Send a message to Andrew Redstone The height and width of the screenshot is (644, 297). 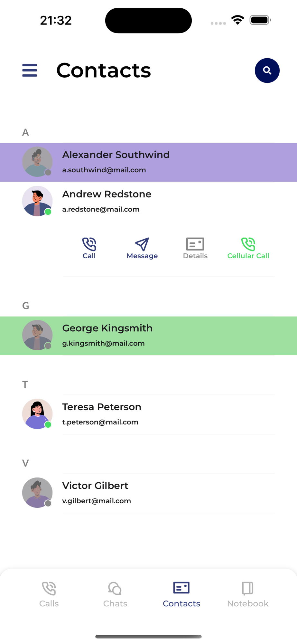[142, 248]
